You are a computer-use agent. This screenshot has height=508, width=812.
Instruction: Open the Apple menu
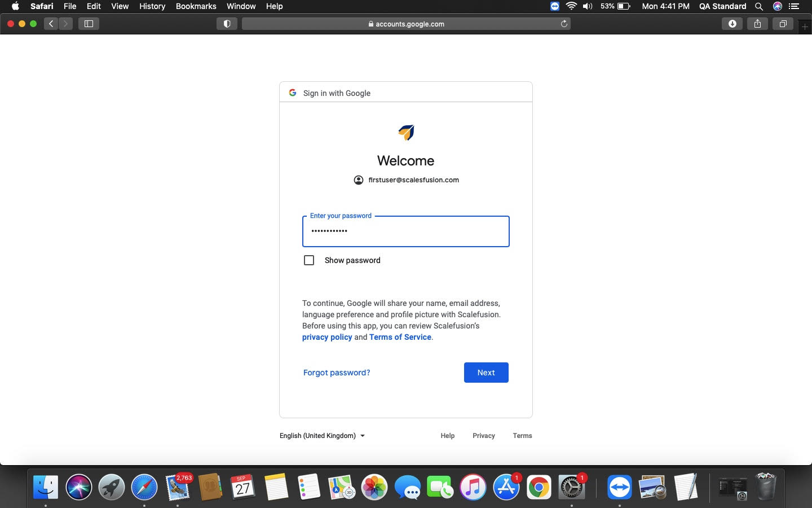point(15,6)
